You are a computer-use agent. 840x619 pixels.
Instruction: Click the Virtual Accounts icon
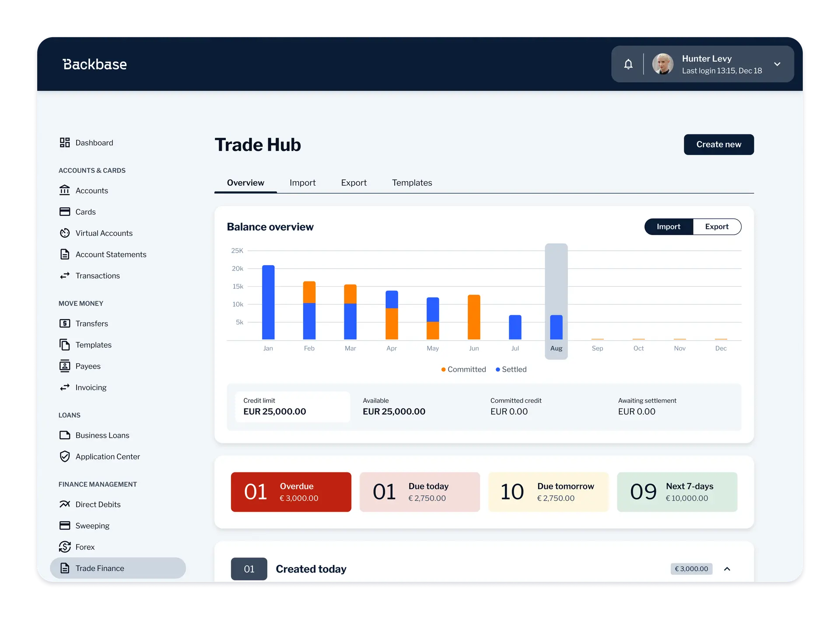[x=65, y=233]
